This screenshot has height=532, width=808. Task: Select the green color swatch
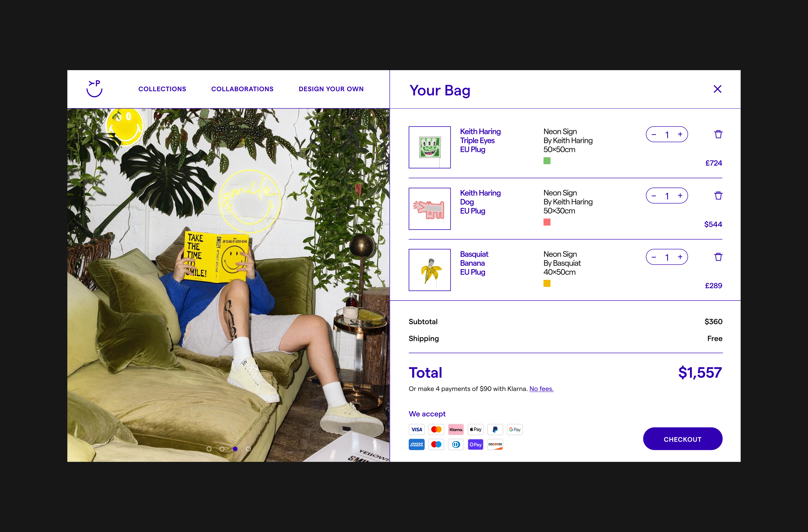[x=547, y=161]
